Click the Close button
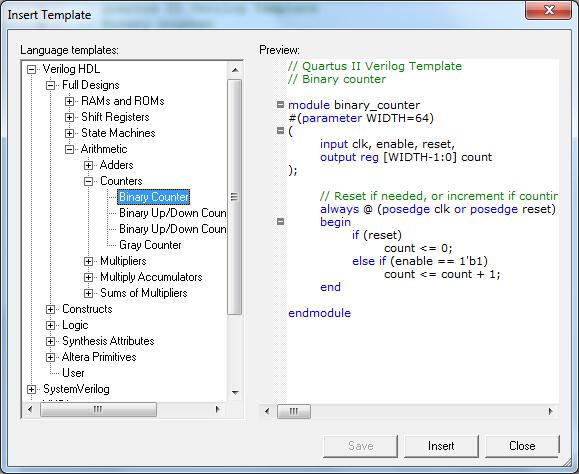The image size is (579, 474). click(522, 446)
